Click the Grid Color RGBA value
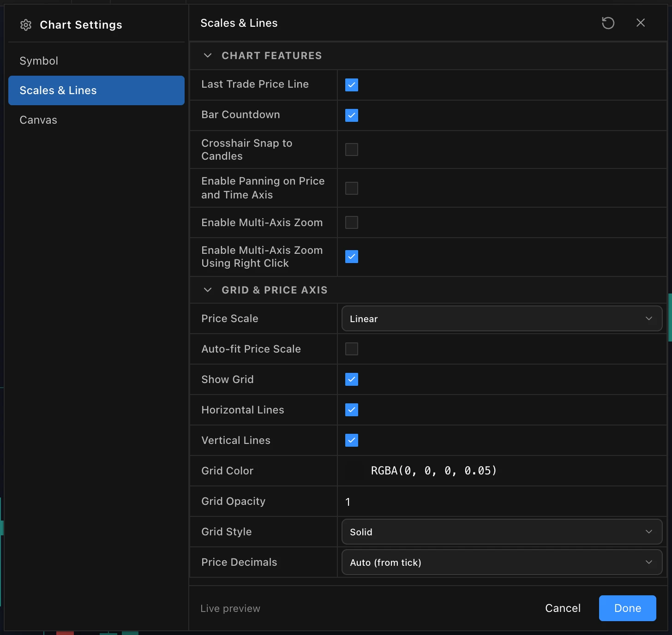The height and width of the screenshot is (635, 672). click(x=434, y=471)
